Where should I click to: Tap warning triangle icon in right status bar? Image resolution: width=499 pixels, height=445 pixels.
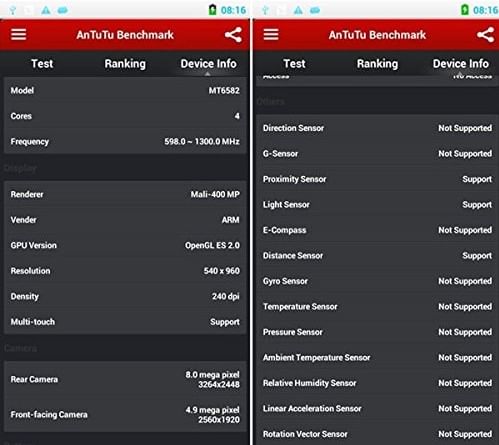(298, 10)
